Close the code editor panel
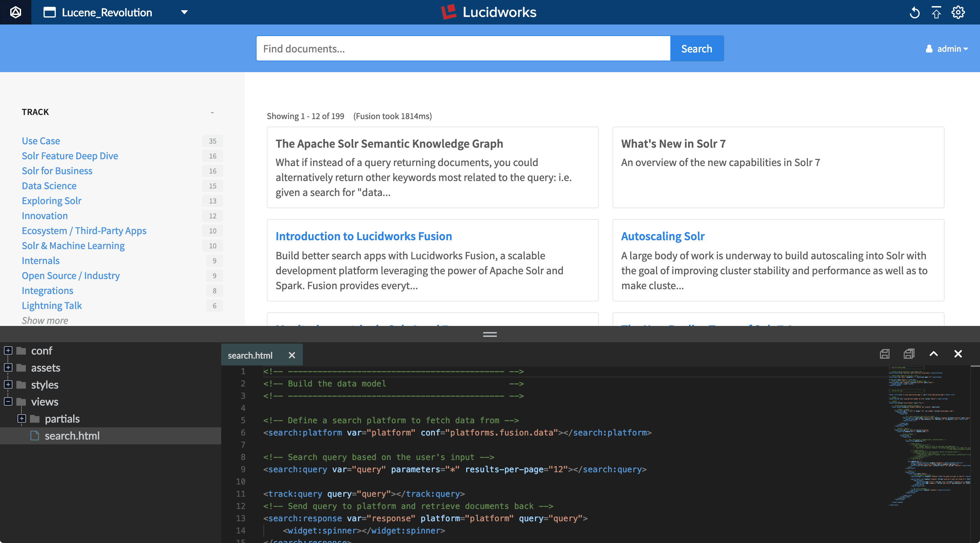Image resolution: width=980 pixels, height=543 pixels. 958,353
